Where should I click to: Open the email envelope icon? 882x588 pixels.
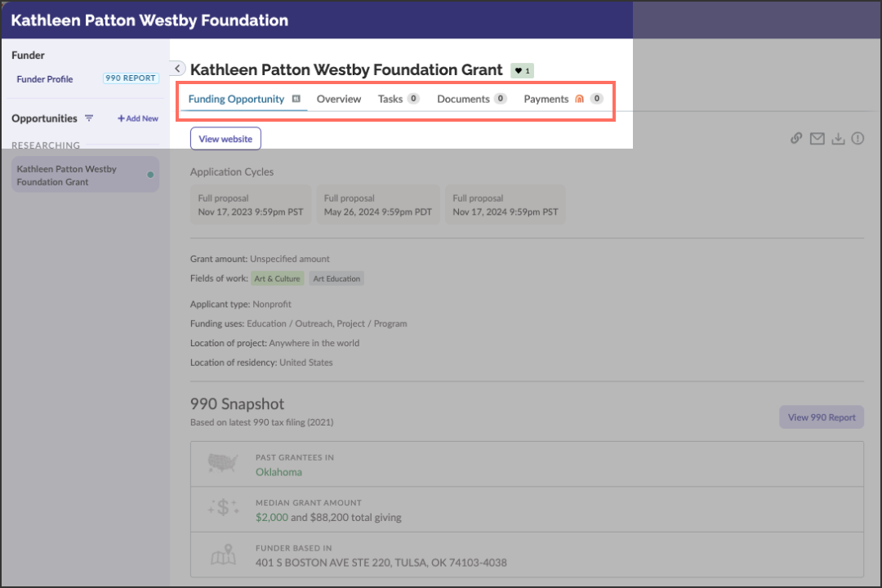[x=817, y=138]
